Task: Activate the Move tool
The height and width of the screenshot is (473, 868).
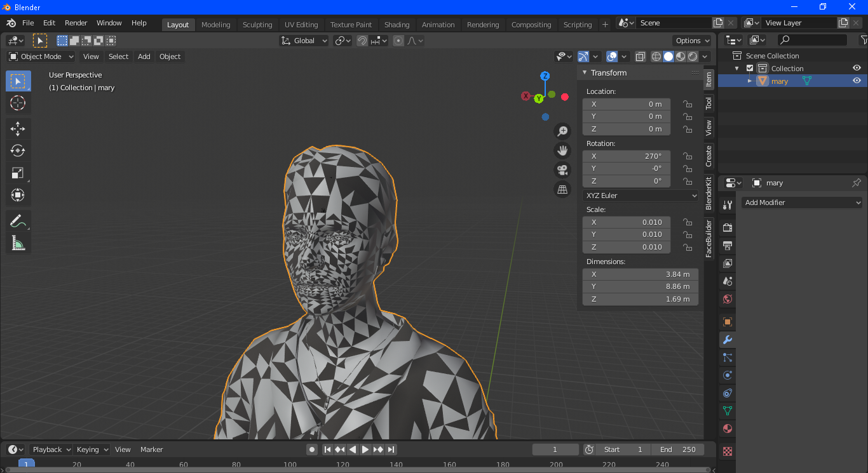Action: [18, 129]
